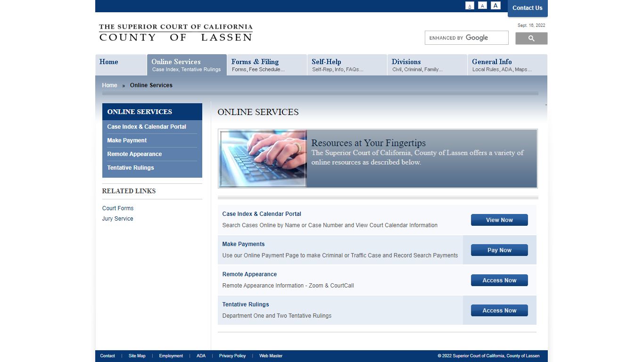Click the RELATED LINKS heading

129,191
